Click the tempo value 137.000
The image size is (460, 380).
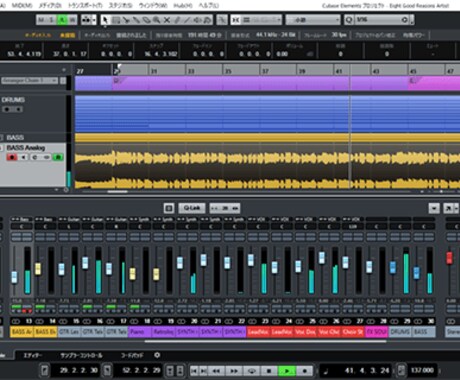422,370
